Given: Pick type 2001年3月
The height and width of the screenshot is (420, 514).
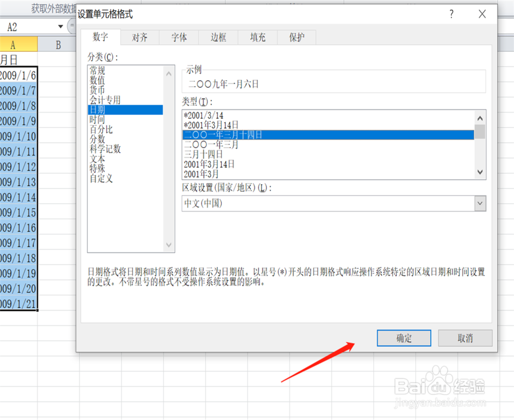Looking at the screenshot, I should pos(328,174).
